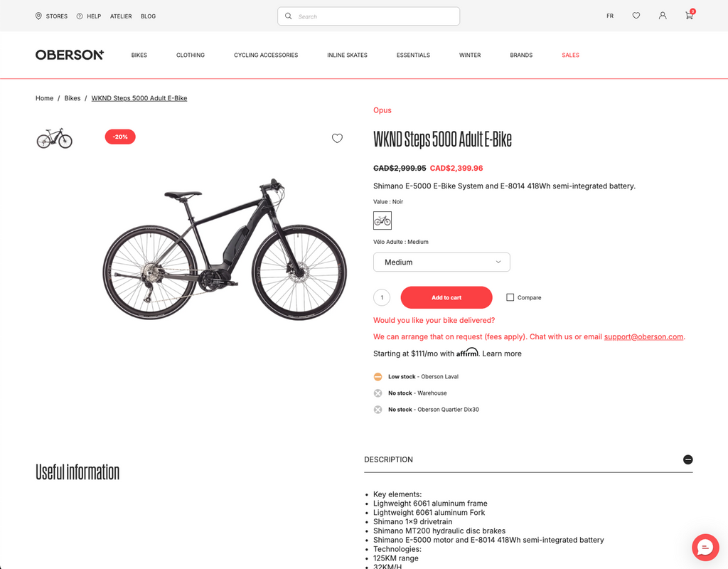Check the Compare checkbox
This screenshot has height=569, width=728.
click(510, 297)
